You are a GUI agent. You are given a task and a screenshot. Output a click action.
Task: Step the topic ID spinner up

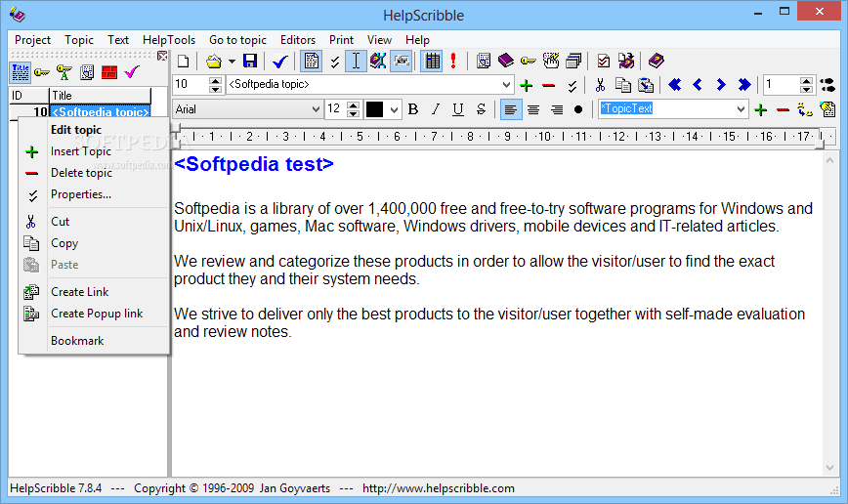(x=215, y=80)
